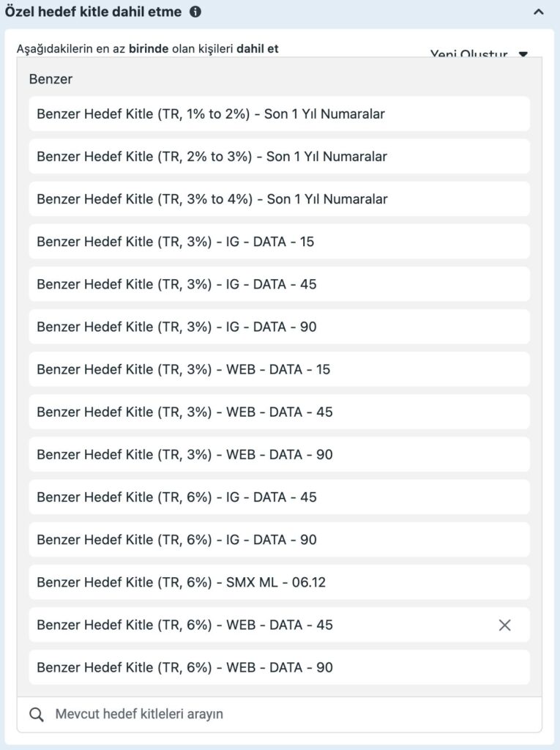Open the Yeni Oluştur dropdown
The height and width of the screenshot is (750, 560).
click(x=479, y=54)
